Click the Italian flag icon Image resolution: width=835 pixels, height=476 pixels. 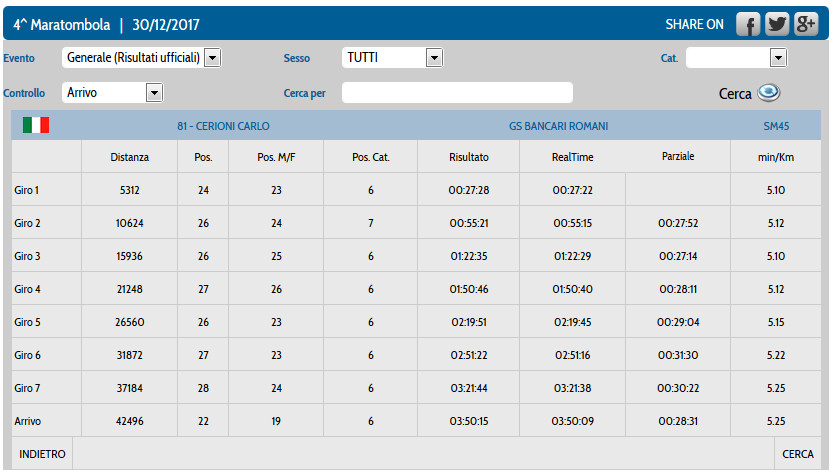pyautogui.click(x=36, y=125)
